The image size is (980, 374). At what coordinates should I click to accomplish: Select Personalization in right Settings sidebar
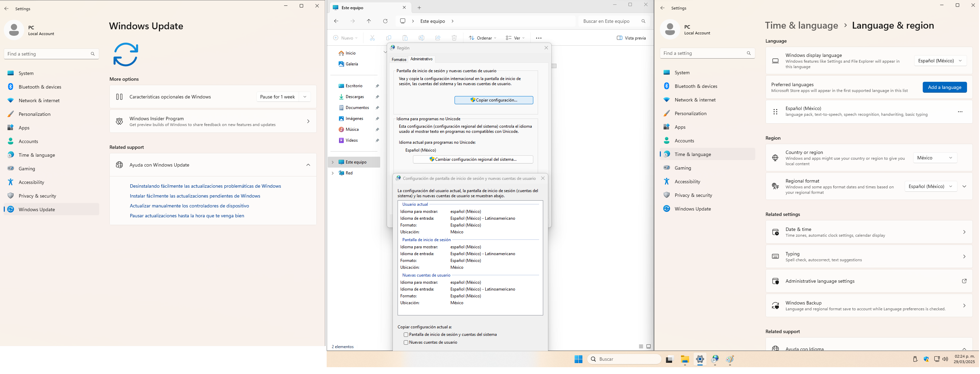(x=707, y=114)
